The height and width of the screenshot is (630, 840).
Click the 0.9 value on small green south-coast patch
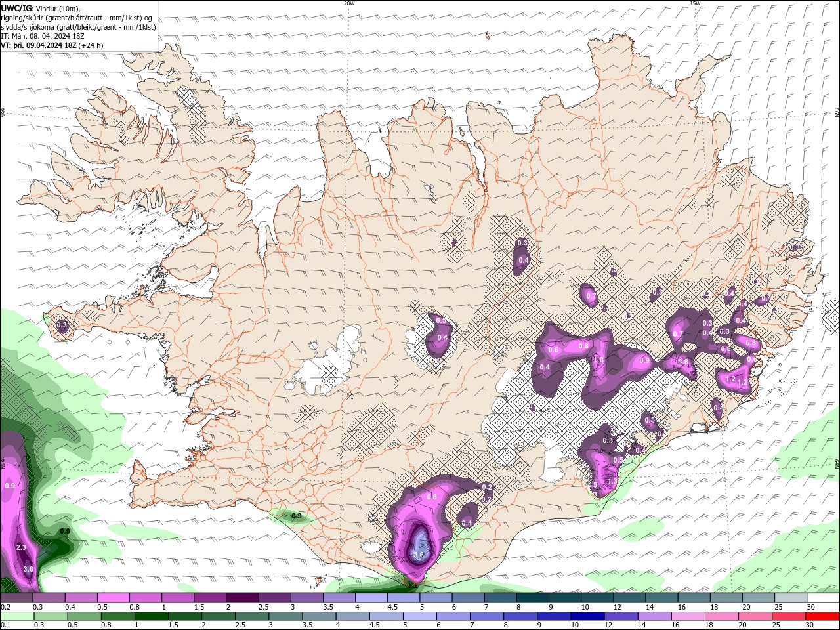point(297,516)
